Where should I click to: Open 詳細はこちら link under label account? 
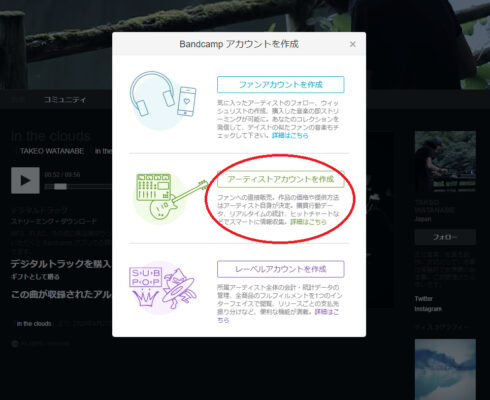(x=278, y=316)
